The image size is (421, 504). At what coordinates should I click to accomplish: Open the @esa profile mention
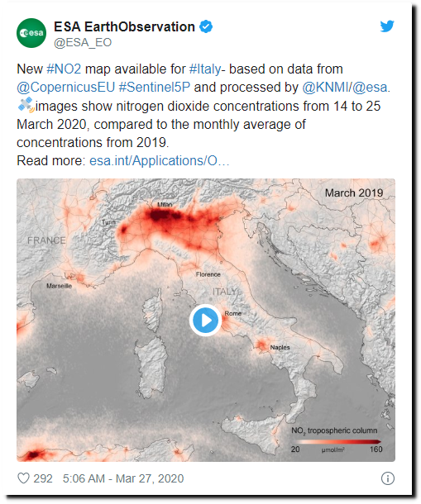click(x=370, y=88)
